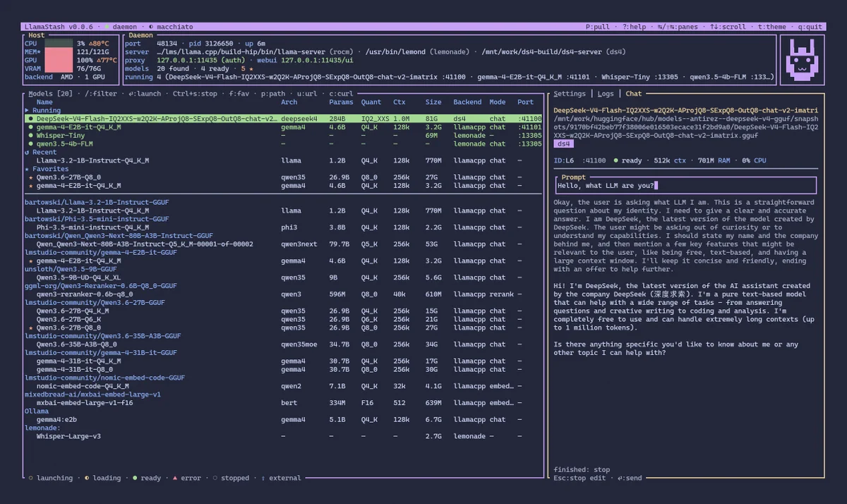Switch to the Logs tab

(x=606, y=93)
